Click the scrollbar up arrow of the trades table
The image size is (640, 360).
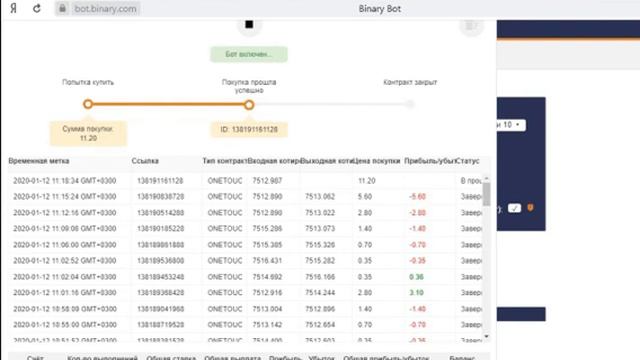[486, 179]
